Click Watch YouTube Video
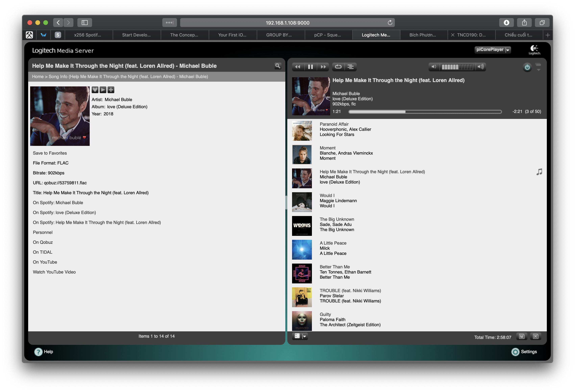This screenshot has height=392, width=575. point(54,272)
